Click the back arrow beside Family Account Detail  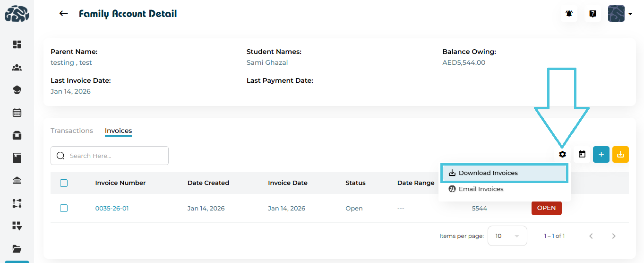click(x=64, y=14)
